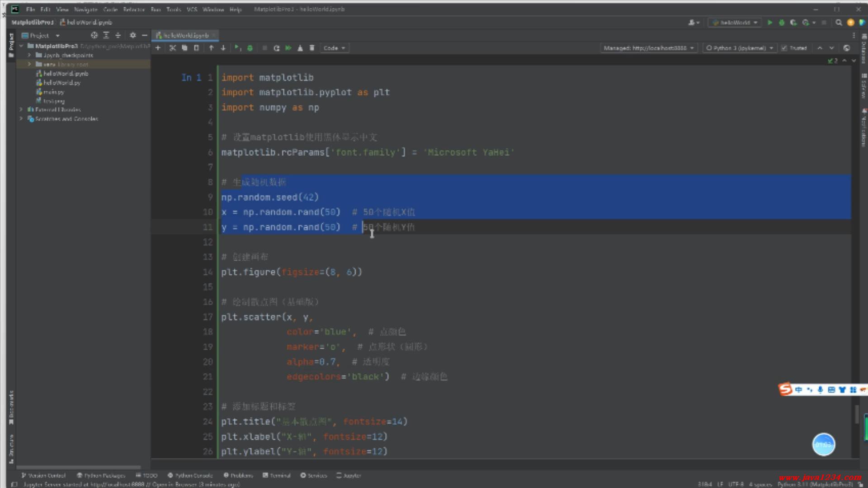Toggle Sogou input Chinese mode indicator
Image resolution: width=868 pixels, height=488 pixels.
tap(798, 389)
